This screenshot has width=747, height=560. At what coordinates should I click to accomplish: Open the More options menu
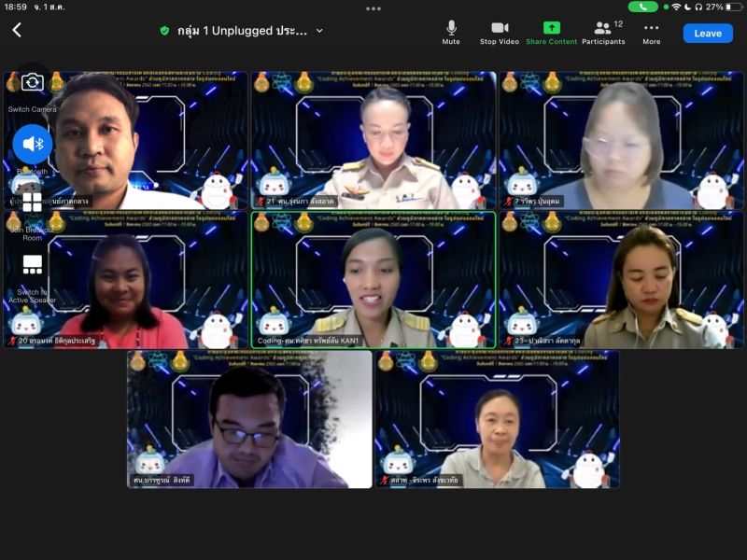pyautogui.click(x=651, y=33)
